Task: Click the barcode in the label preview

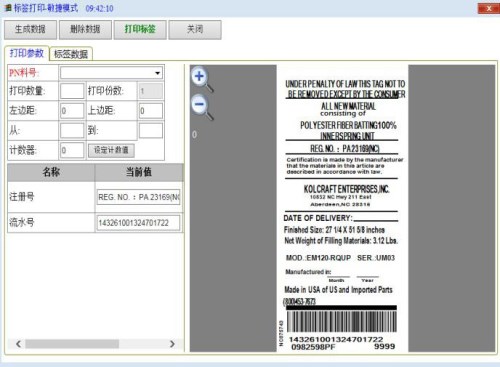Action: click(342, 321)
